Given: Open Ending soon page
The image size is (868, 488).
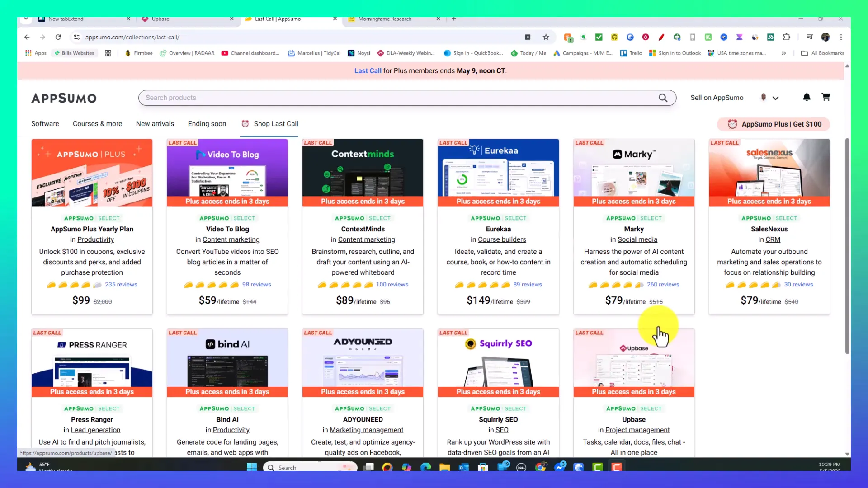Looking at the screenshot, I should click(207, 124).
